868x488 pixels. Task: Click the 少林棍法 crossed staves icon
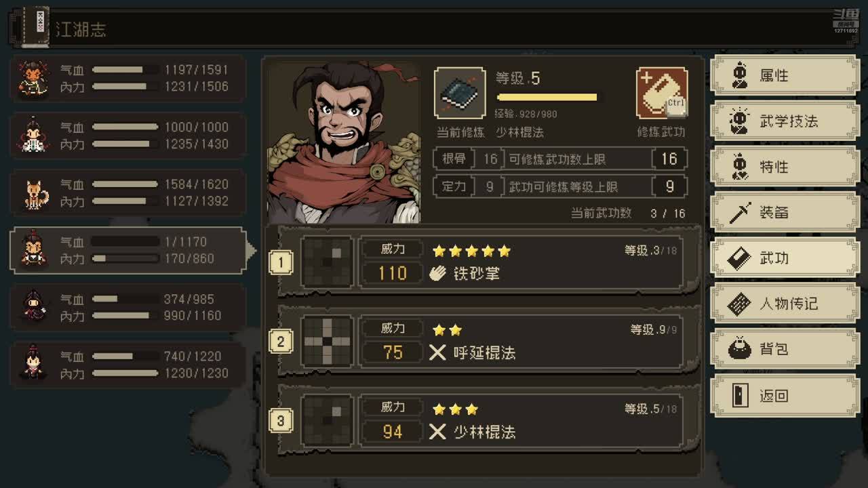(x=438, y=432)
